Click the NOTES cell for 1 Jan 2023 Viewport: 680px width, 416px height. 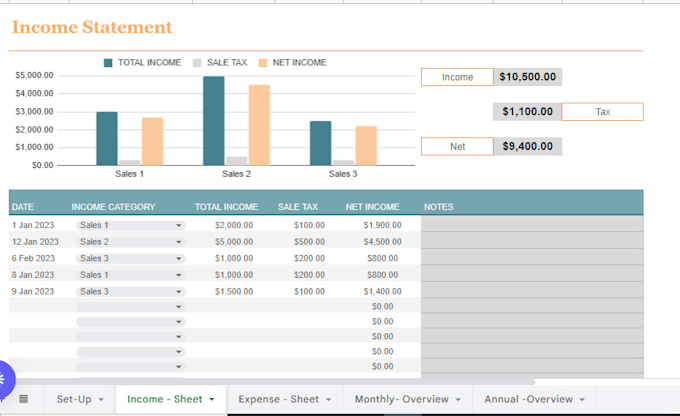pos(531,225)
